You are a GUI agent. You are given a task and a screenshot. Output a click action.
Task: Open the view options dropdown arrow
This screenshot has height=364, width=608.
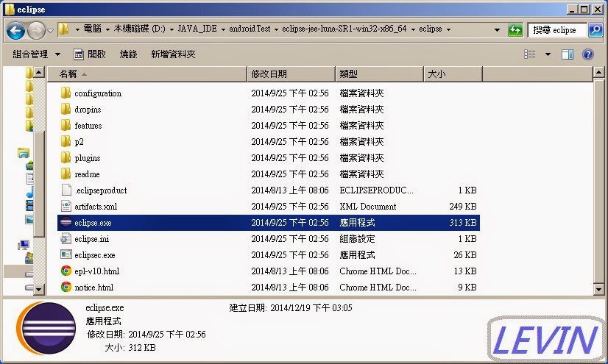point(548,54)
